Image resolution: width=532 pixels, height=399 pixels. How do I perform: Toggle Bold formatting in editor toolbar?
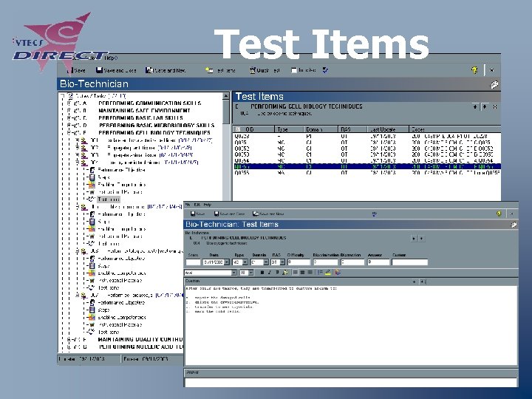pyautogui.click(x=262, y=273)
